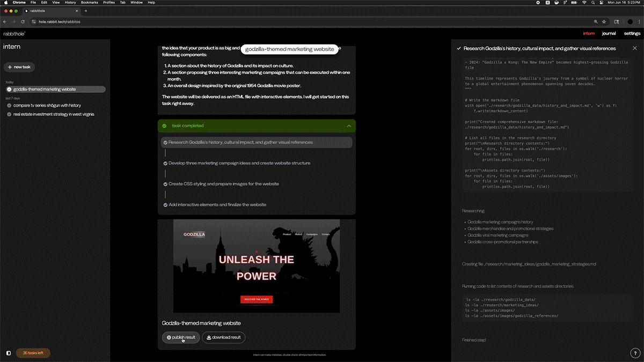Bookmark this page with the star icon
Screen dimensions: 644x362
[604, 21]
